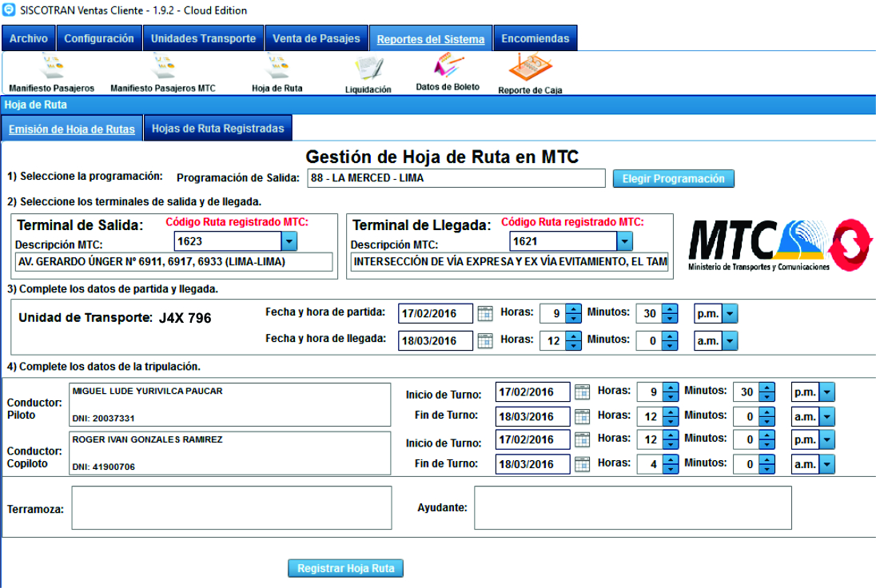This screenshot has width=876, height=588.
Task: Select the Reportes del Sistema menu
Action: pyautogui.click(x=431, y=38)
